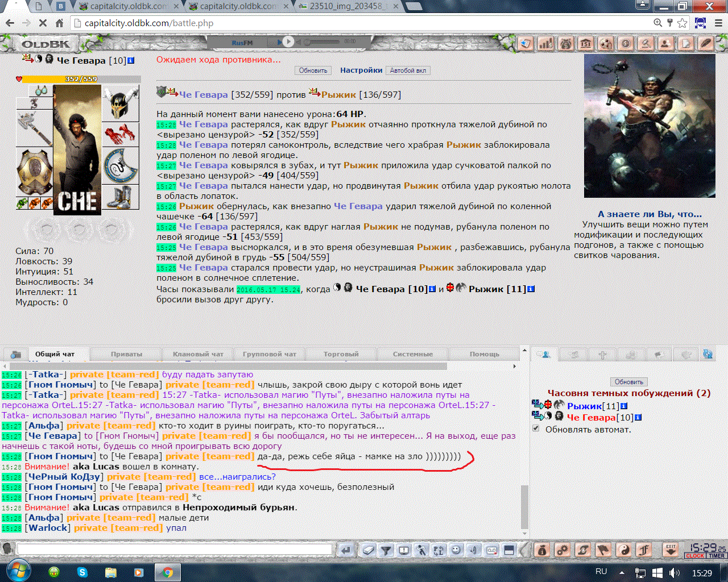
Task: Click the red gloves equipment slot
Action: click(x=121, y=134)
